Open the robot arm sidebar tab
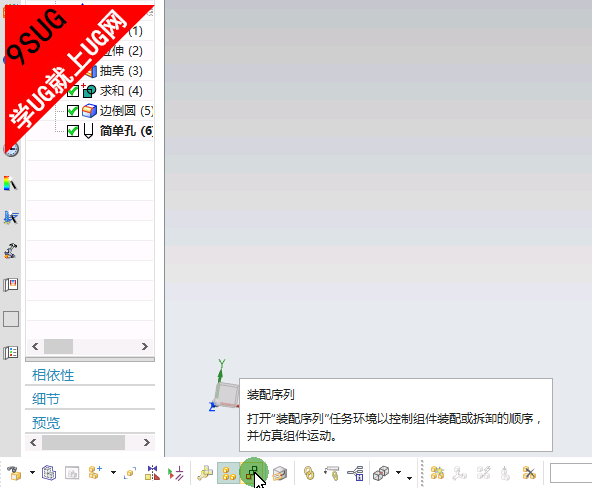This screenshot has width=592, height=488. click(x=11, y=251)
